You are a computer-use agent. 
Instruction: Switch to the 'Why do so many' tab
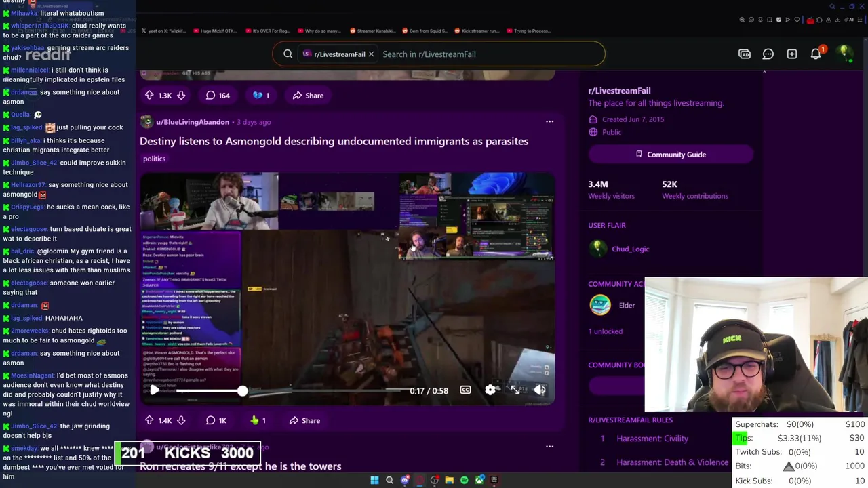point(320,30)
